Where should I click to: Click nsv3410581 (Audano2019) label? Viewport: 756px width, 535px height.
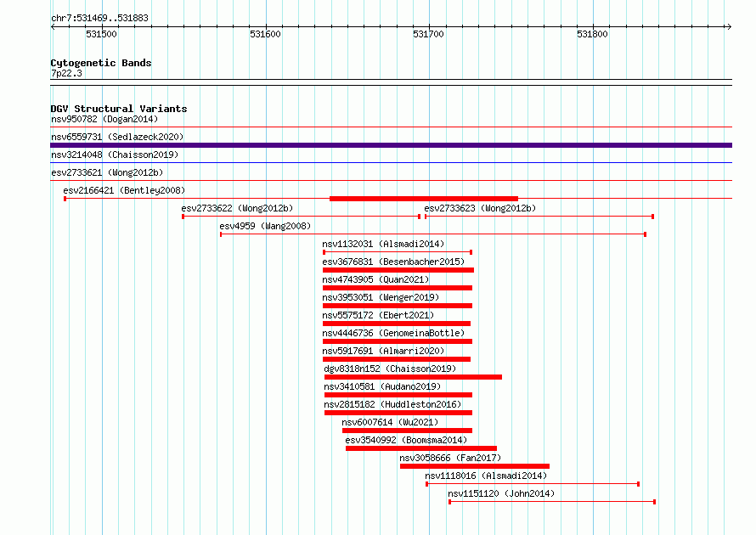[382, 386]
